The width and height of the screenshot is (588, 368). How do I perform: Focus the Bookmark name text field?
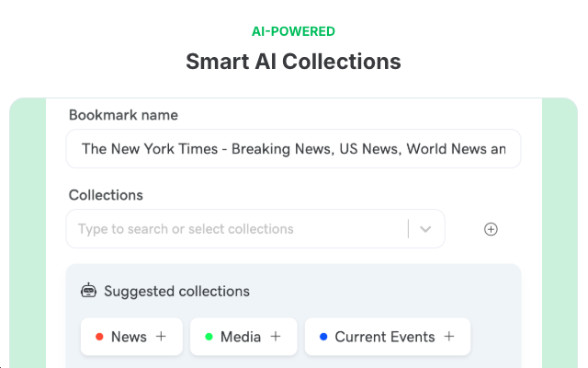(293, 149)
